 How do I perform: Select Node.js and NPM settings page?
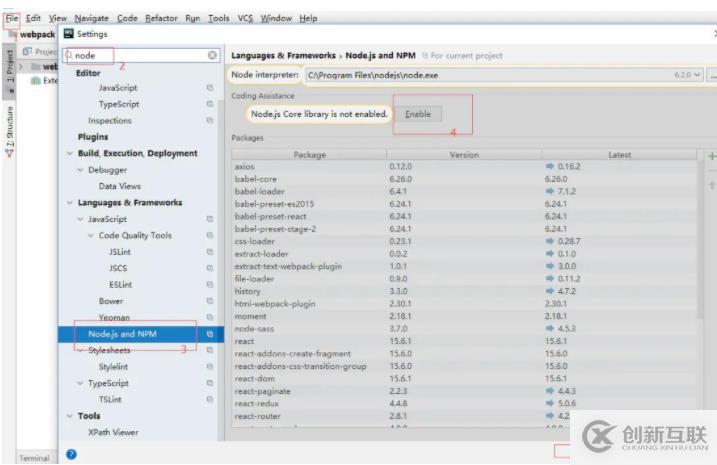(x=122, y=333)
